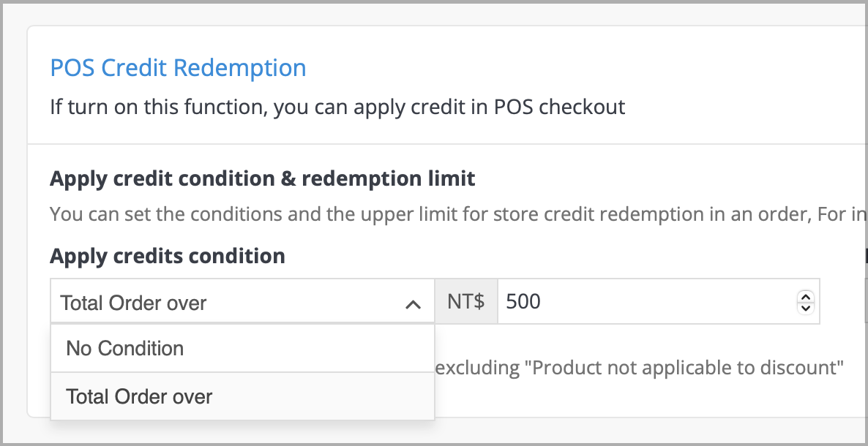Click the "Apply credit condition & redemption limit" heading
Viewport: 868px width, 446px height.
262,178
